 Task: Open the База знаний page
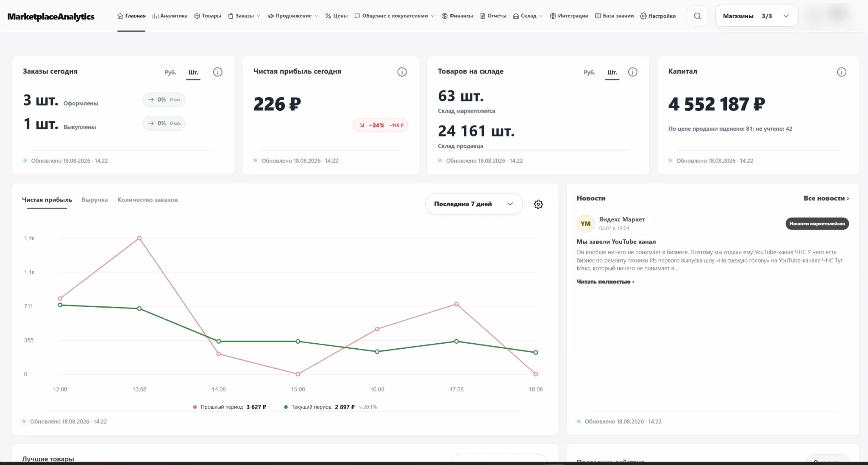click(614, 16)
